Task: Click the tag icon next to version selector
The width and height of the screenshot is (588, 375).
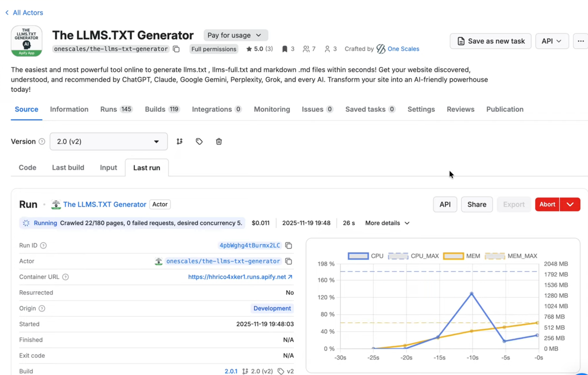Action: pos(199,141)
